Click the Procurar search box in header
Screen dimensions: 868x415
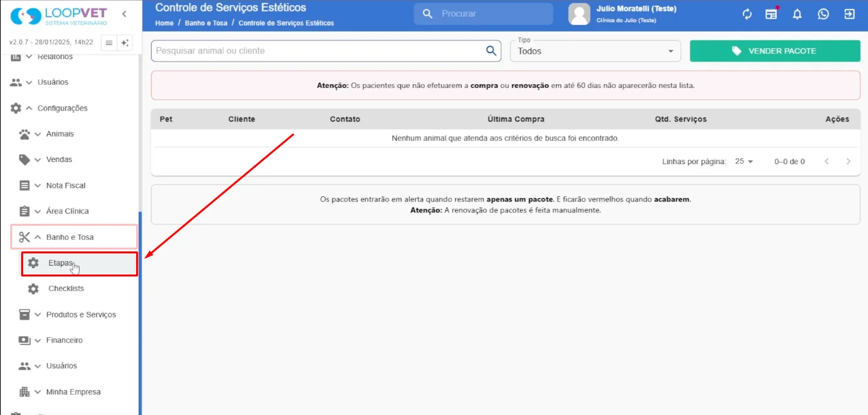pyautogui.click(x=483, y=13)
